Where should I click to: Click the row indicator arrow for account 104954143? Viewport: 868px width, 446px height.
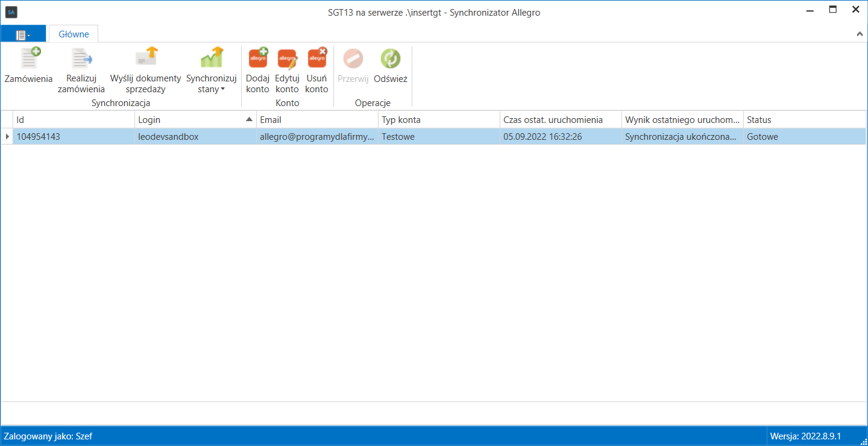tap(7, 137)
